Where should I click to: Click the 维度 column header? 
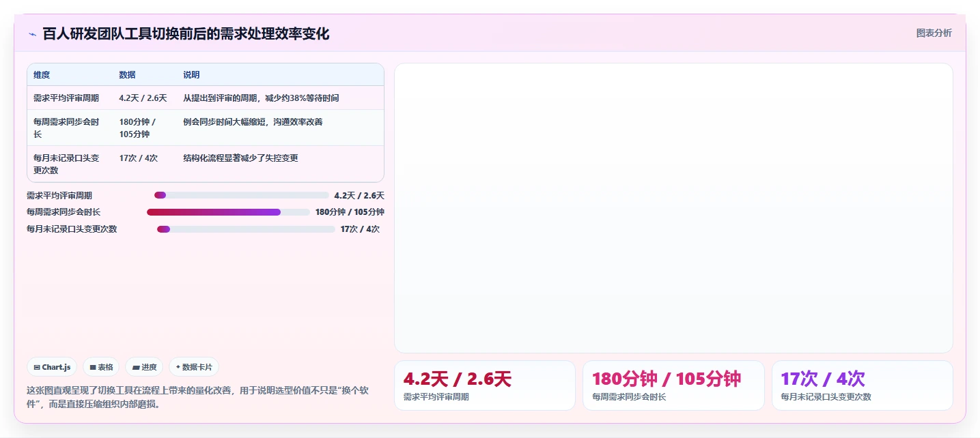(42, 75)
